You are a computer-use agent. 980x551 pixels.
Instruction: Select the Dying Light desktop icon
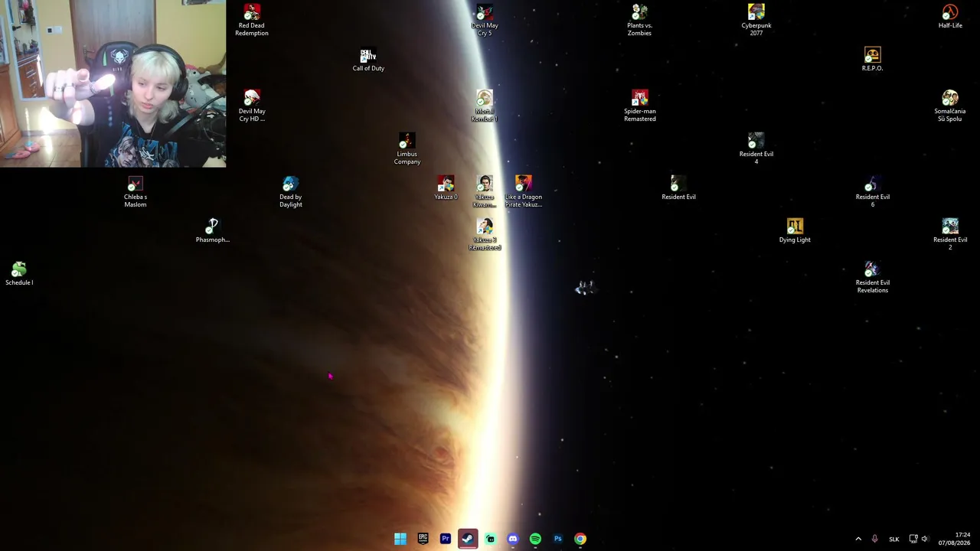[795, 230]
